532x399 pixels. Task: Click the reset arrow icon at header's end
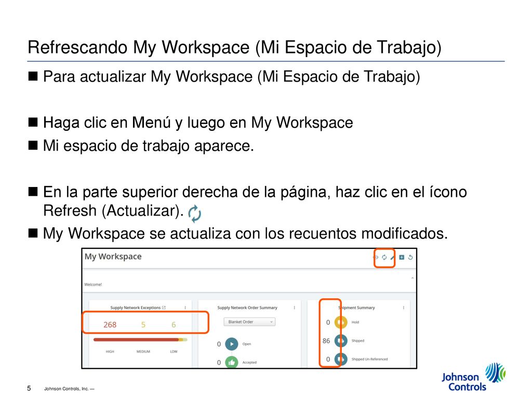410,258
